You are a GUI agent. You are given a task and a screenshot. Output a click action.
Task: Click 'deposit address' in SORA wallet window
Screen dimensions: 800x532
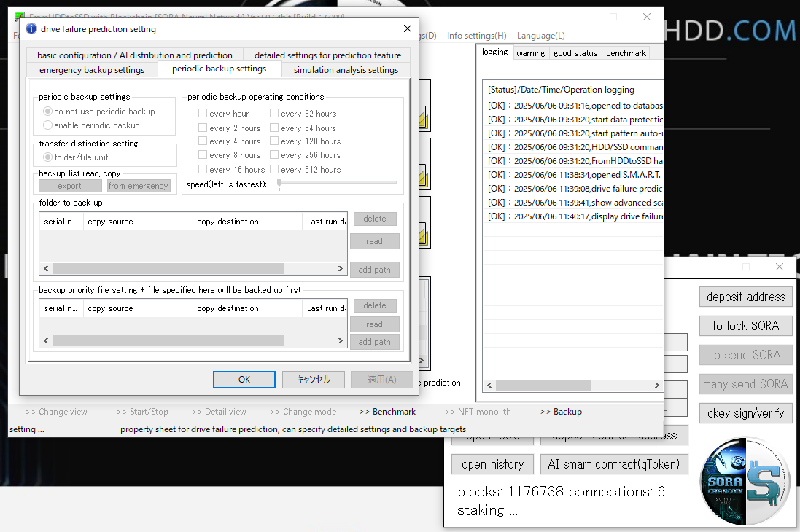[x=746, y=297]
